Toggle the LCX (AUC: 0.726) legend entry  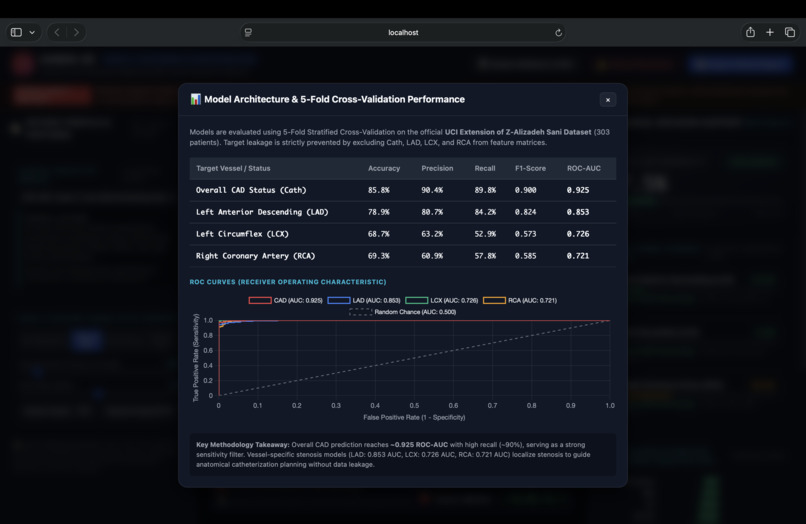(x=442, y=300)
